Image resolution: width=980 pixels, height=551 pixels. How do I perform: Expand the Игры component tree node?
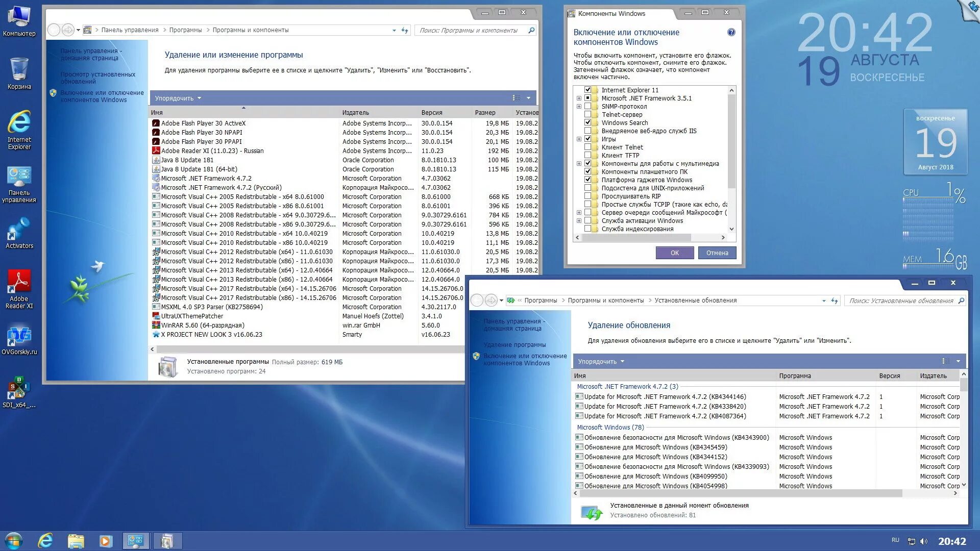(x=579, y=139)
